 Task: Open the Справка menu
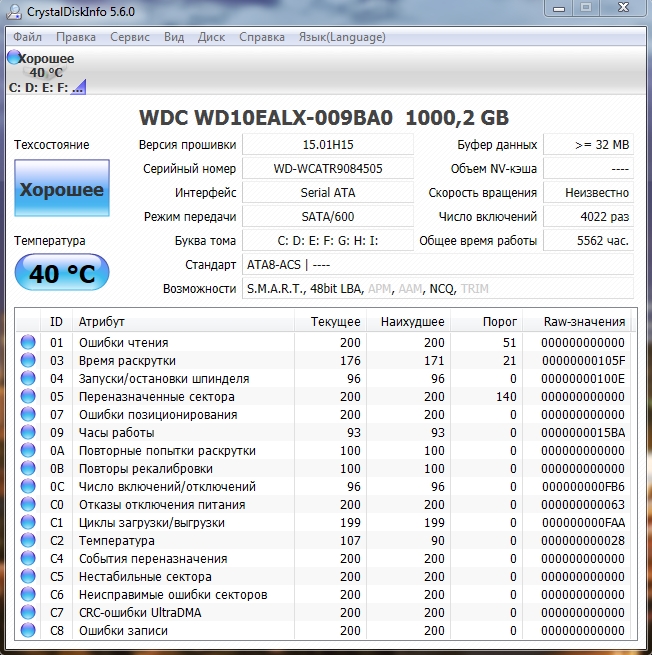(262, 37)
